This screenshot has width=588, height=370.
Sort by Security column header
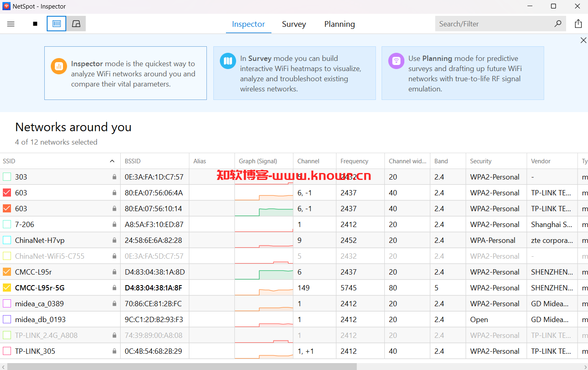[x=496, y=161]
